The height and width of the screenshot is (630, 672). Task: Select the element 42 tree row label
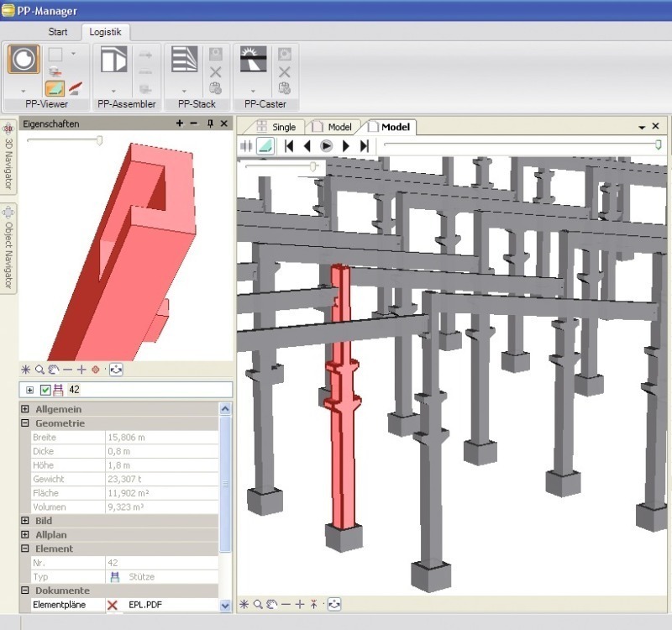pos(74,390)
